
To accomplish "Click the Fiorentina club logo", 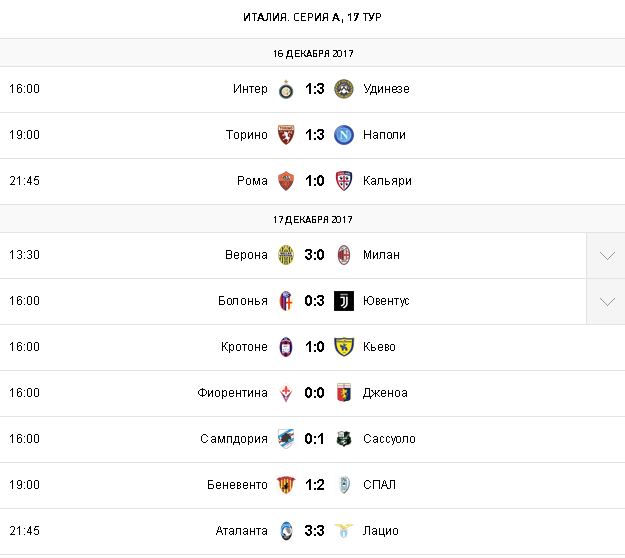I will [286, 393].
